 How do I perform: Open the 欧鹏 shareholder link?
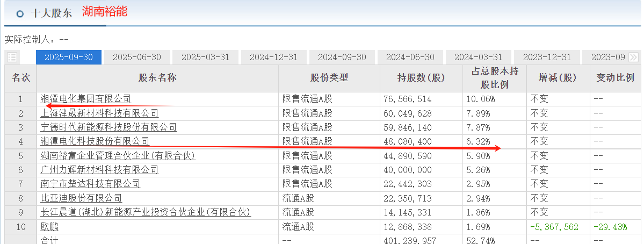pyautogui.click(x=49, y=227)
